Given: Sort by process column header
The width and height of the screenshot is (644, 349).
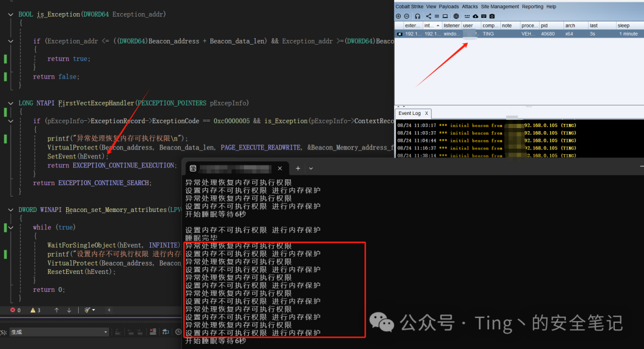Looking at the screenshot, I should [530, 26].
